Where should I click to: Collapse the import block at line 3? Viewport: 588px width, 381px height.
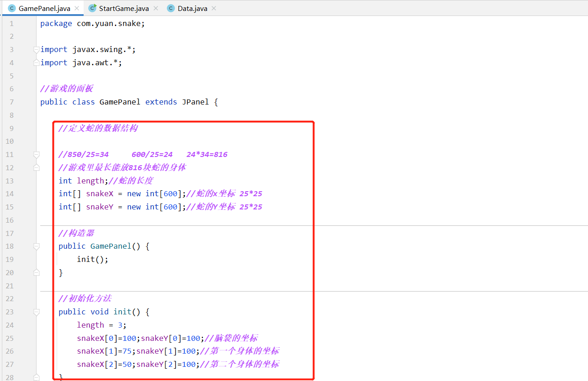pyautogui.click(x=37, y=50)
